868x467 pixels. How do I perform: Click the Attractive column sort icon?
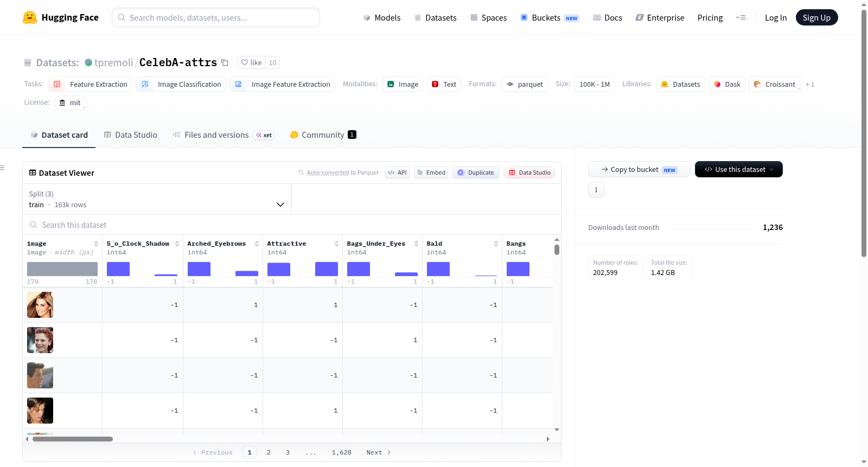pyautogui.click(x=336, y=244)
